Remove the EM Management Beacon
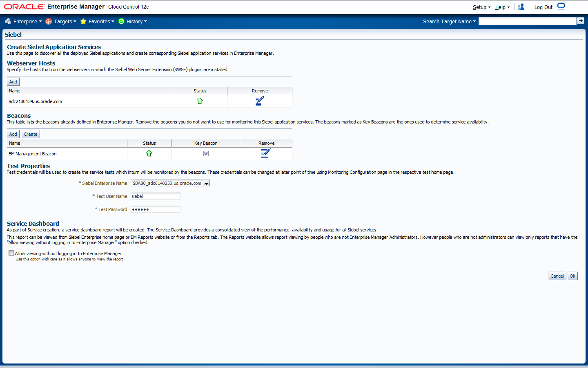 coord(266,153)
